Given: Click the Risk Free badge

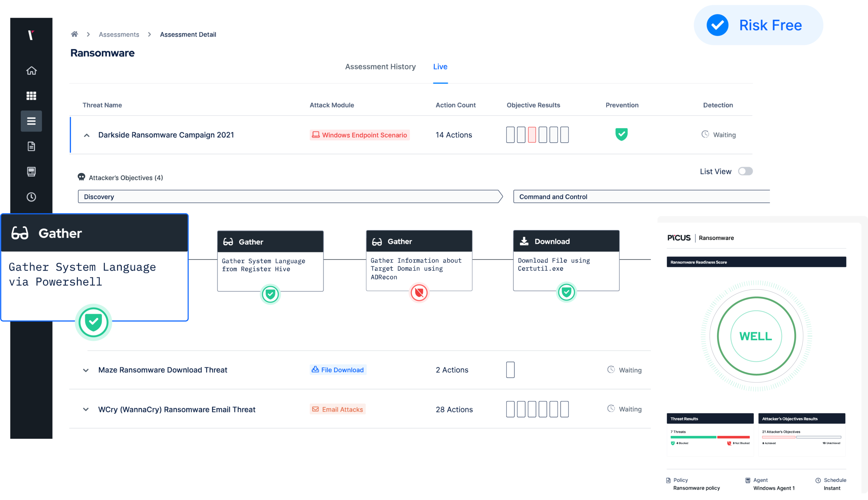Looking at the screenshot, I should [758, 25].
